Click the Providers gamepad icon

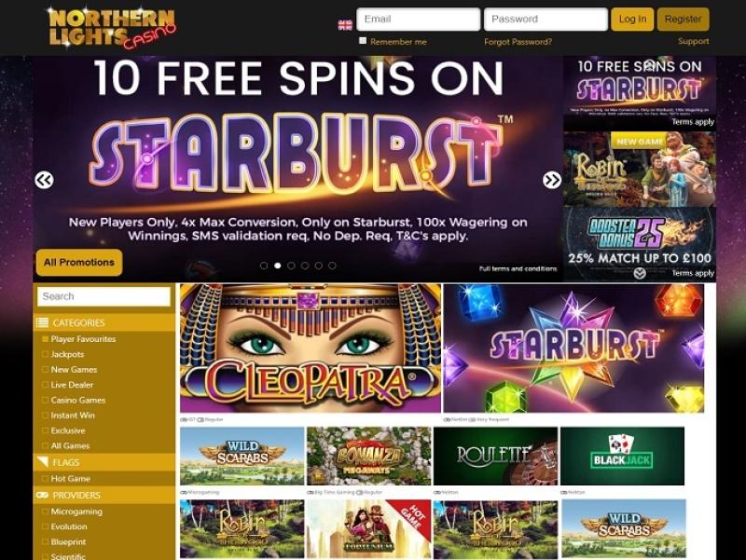point(42,495)
